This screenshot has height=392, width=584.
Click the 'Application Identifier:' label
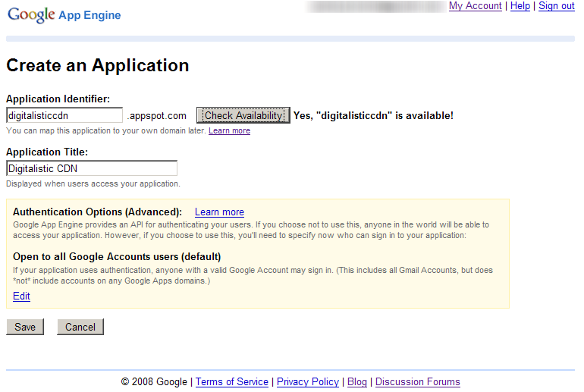click(58, 99)
